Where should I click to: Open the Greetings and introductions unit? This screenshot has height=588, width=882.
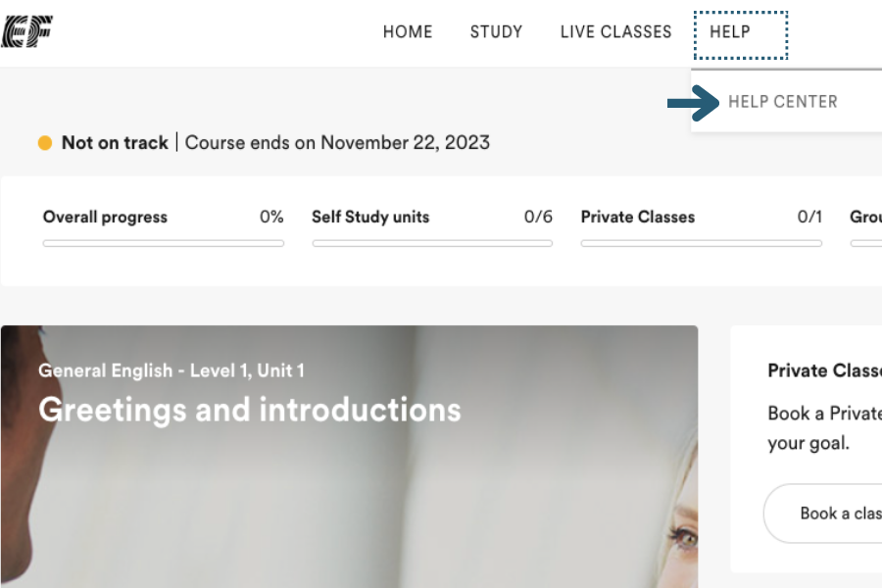pyautogui.click(x=250, y=410)
